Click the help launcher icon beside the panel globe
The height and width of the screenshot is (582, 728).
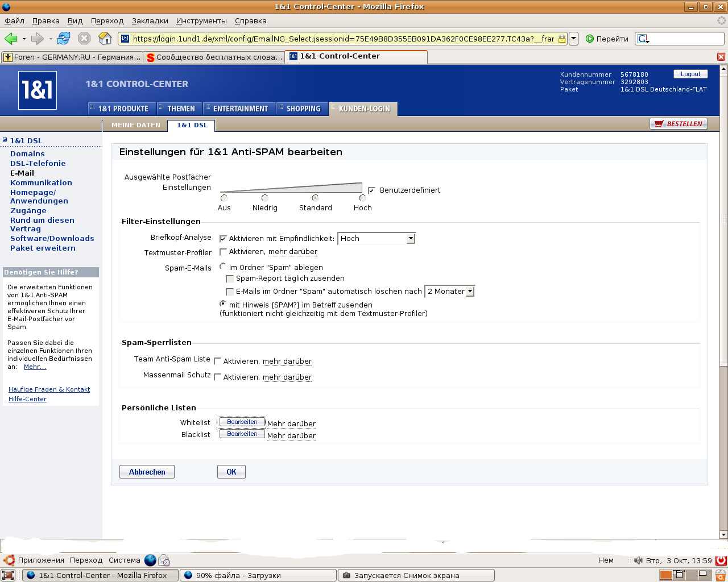(x=164, y=560)
